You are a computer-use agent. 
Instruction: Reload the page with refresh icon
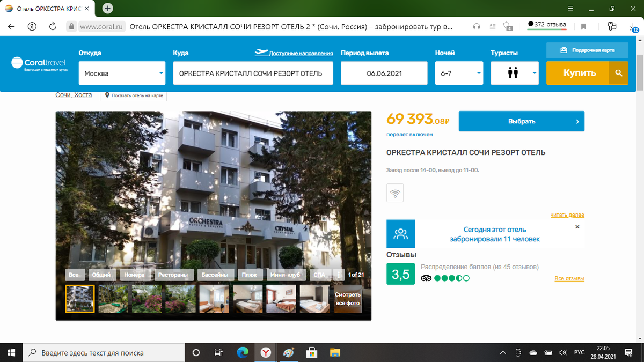pyautogui.click(x=53, y=26)
